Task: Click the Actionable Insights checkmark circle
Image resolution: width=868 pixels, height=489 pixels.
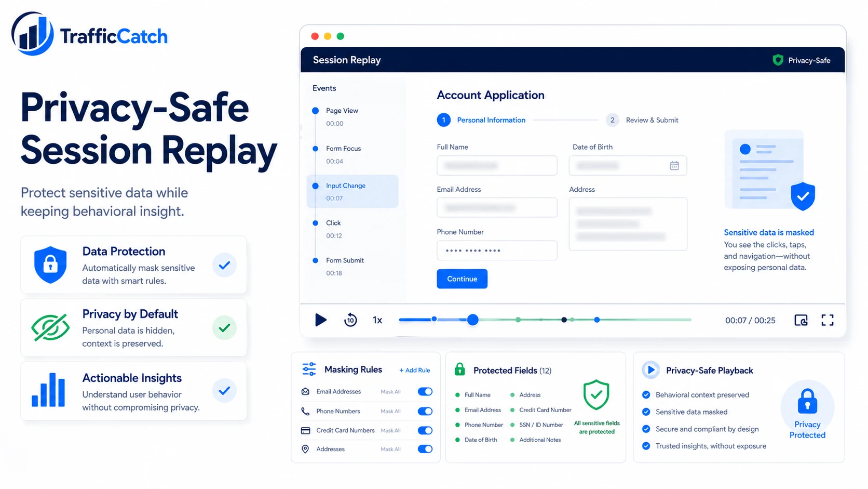Action: [224, 390]
